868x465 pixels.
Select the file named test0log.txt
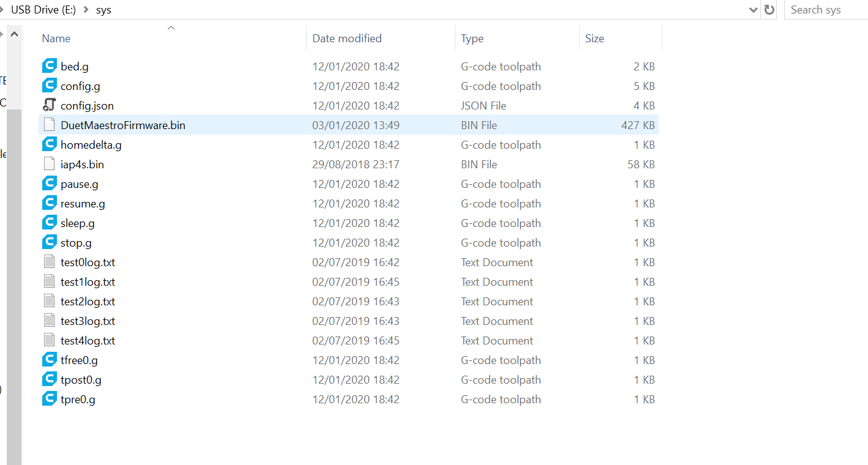point(88,262)
